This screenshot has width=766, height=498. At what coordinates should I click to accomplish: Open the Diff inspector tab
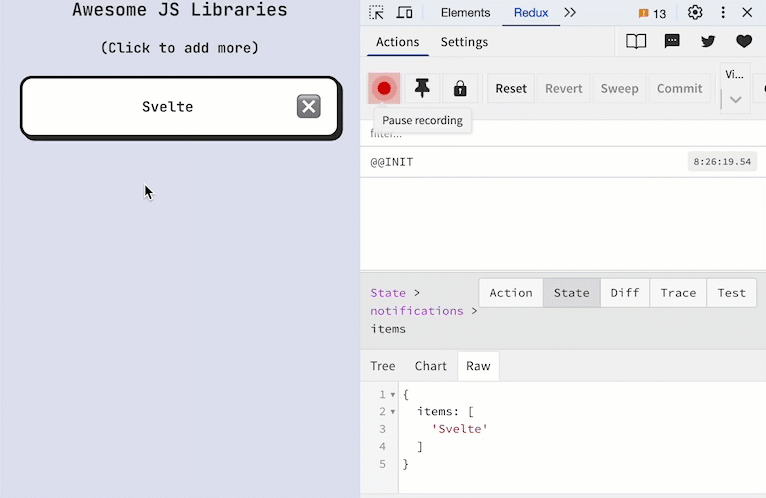click(625, 293)
